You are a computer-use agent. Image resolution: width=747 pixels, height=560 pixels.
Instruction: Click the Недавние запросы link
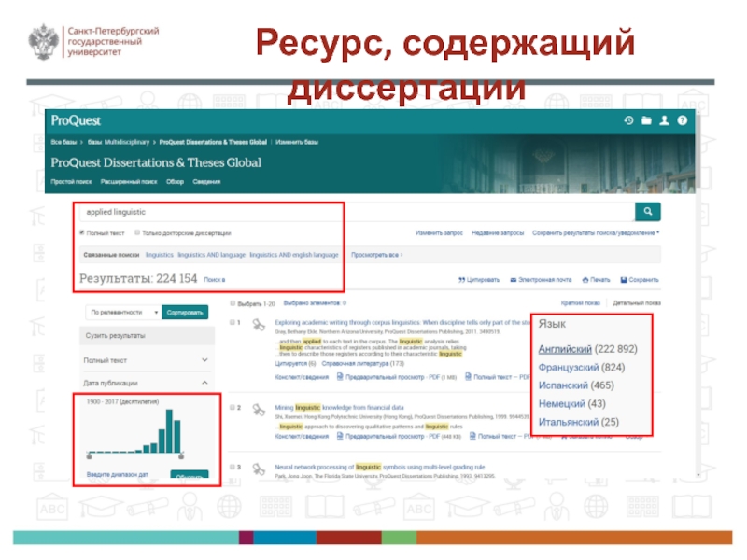tap(498, 232)
